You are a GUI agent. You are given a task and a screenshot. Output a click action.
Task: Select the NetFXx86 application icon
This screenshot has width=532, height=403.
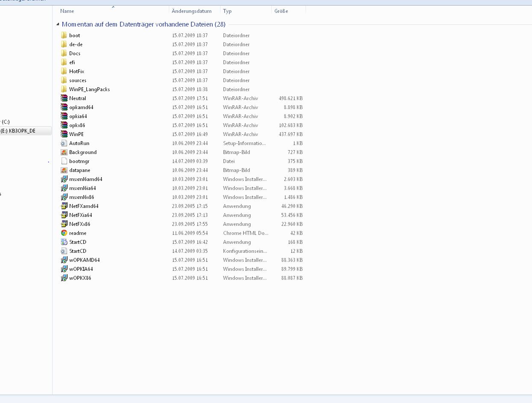pyautogui.click(x=64, y=224)
